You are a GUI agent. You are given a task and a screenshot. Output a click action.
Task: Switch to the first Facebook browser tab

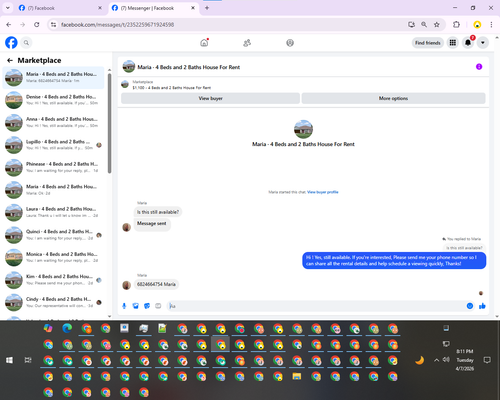(60, 8)
